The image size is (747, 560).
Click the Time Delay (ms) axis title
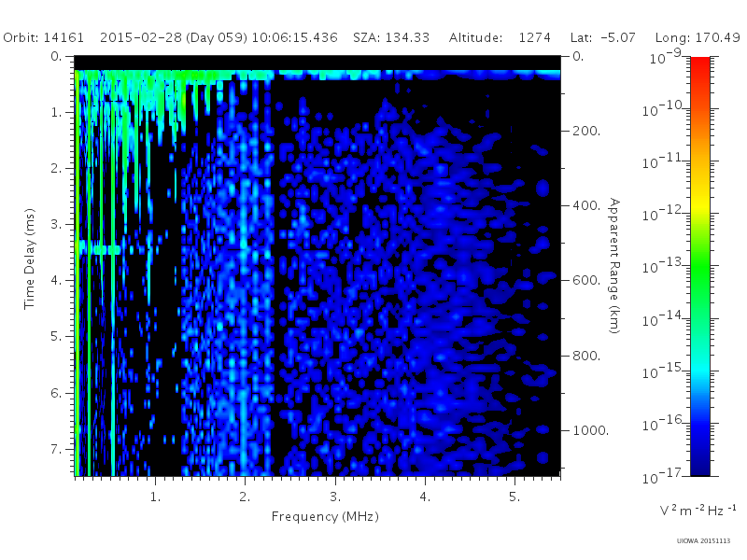pyautogui.click(x=30, y=259)
